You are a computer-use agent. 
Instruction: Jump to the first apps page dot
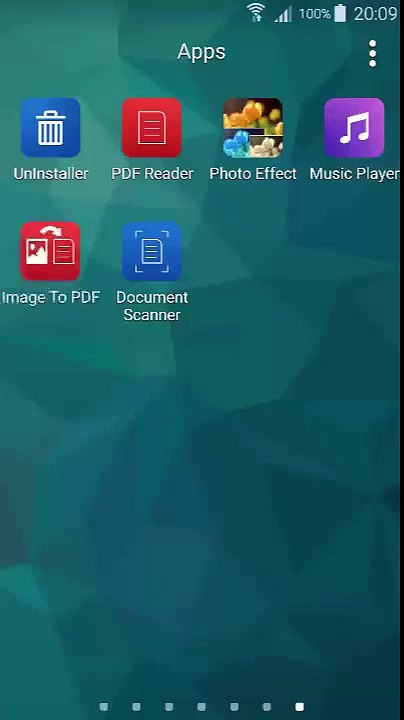pos(104,706)
